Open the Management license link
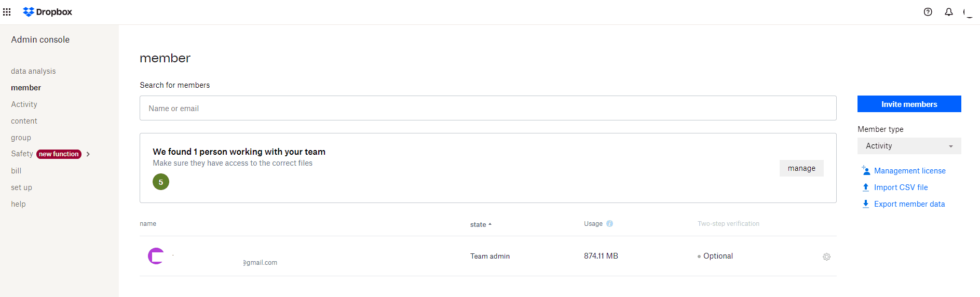The width and height of the screenshot is (980, 297). click(909, 171)
